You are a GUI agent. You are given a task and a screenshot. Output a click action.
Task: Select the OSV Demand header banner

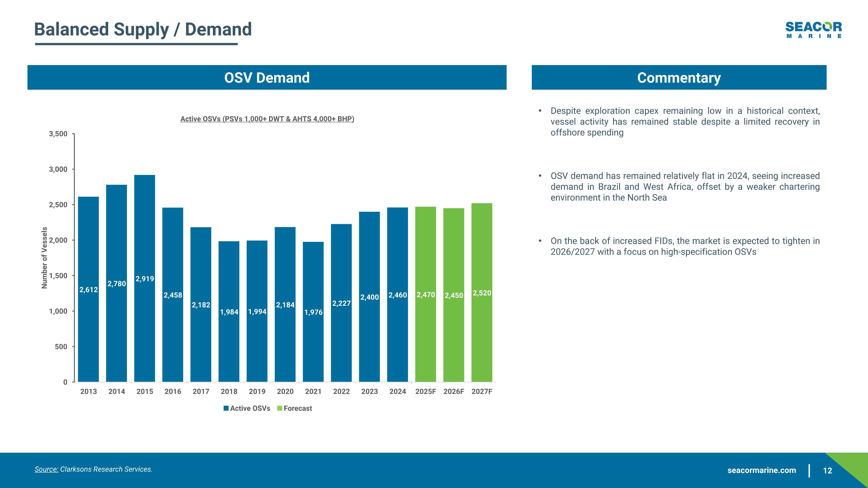(x=267, y=78)
